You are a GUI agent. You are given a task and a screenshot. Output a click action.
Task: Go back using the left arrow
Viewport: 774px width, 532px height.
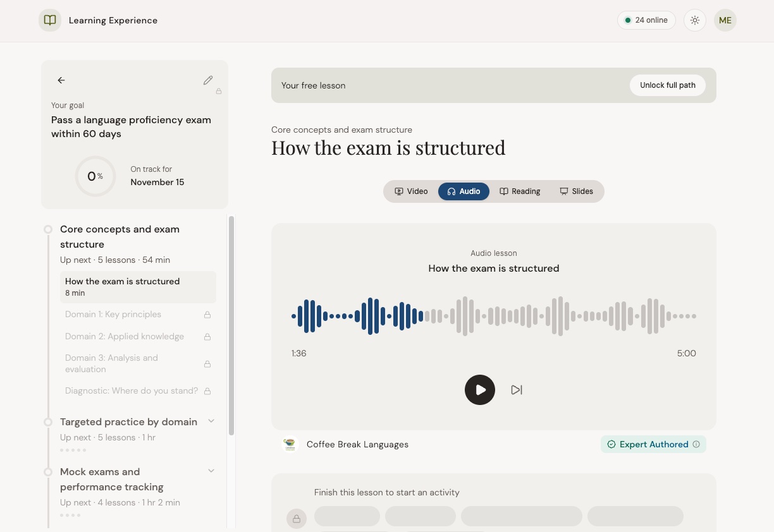tap(61, 80)
